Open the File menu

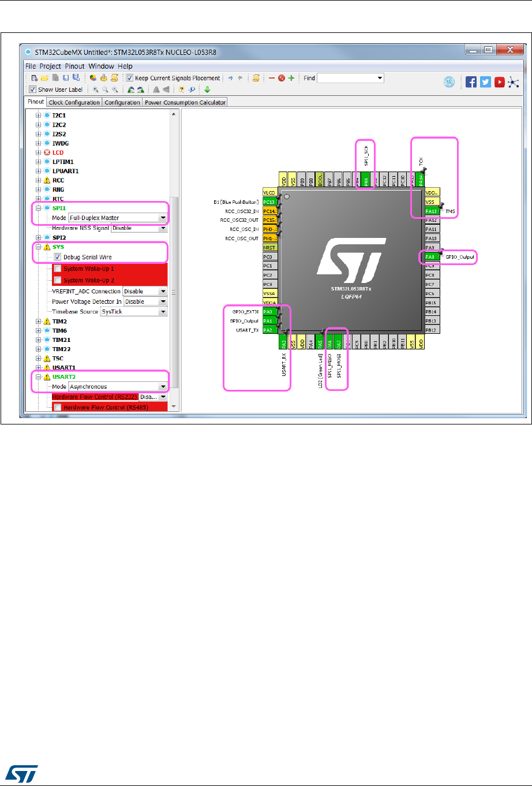tap(31, 66)
